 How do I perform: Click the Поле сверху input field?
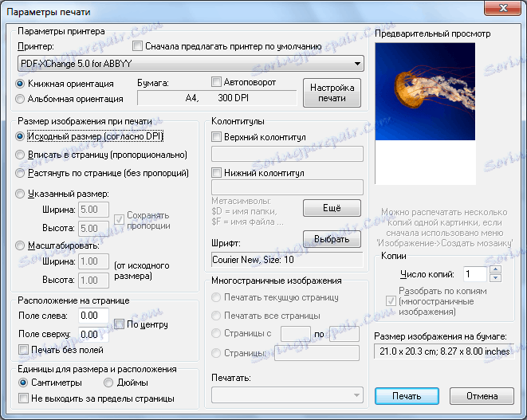click(94, 334)
